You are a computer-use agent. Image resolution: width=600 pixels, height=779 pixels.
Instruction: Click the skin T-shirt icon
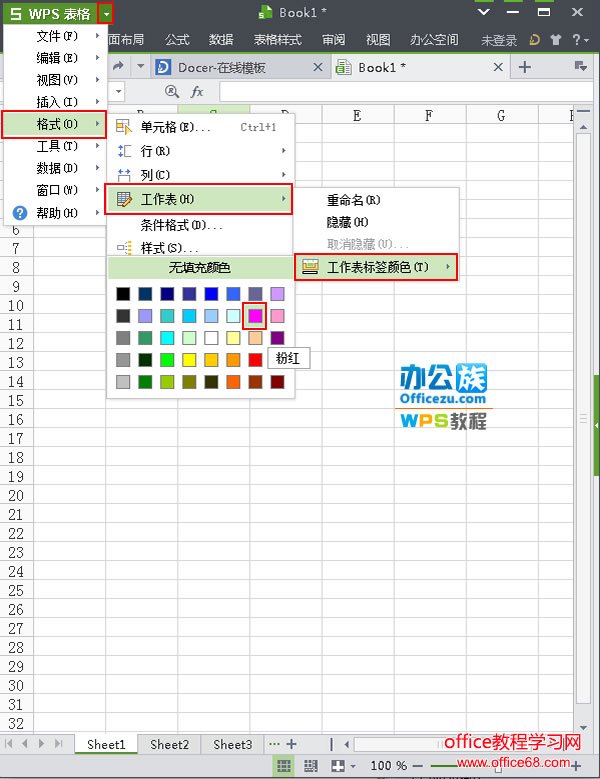coord(556,40)
